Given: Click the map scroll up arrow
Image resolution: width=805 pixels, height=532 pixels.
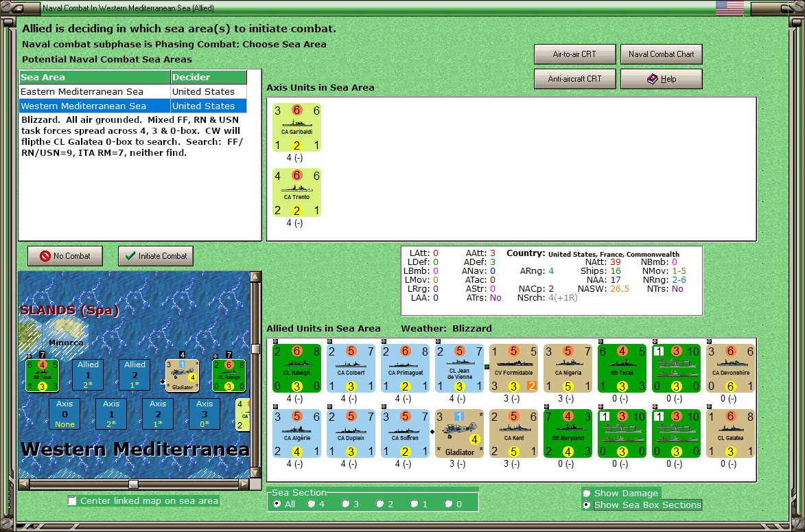Looking at the screenshot, I should [x=255, y=277].
